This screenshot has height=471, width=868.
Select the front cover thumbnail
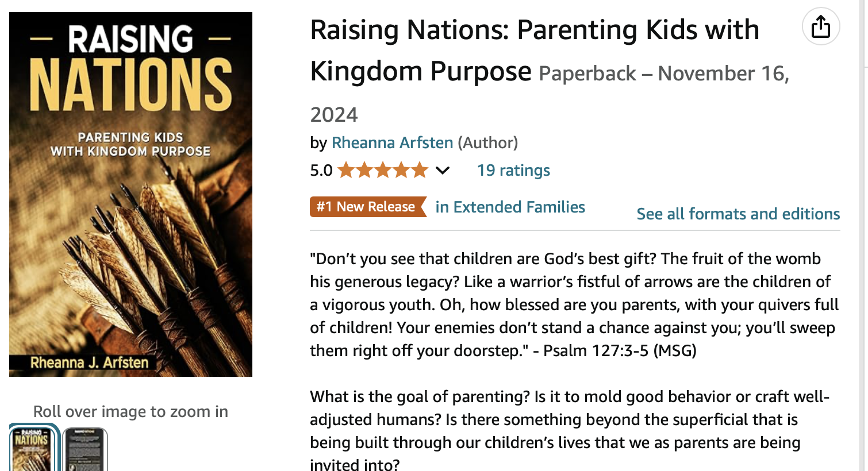32,449
